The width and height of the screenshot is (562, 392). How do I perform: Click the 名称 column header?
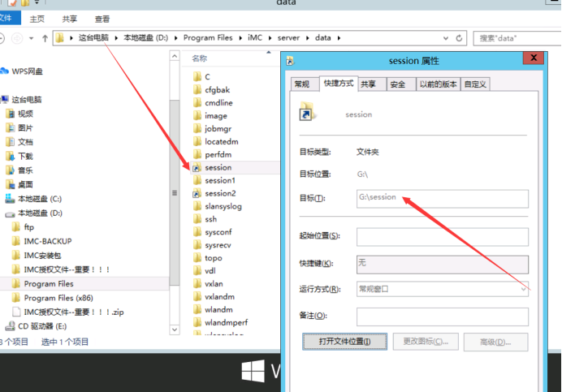pos(200,58)
